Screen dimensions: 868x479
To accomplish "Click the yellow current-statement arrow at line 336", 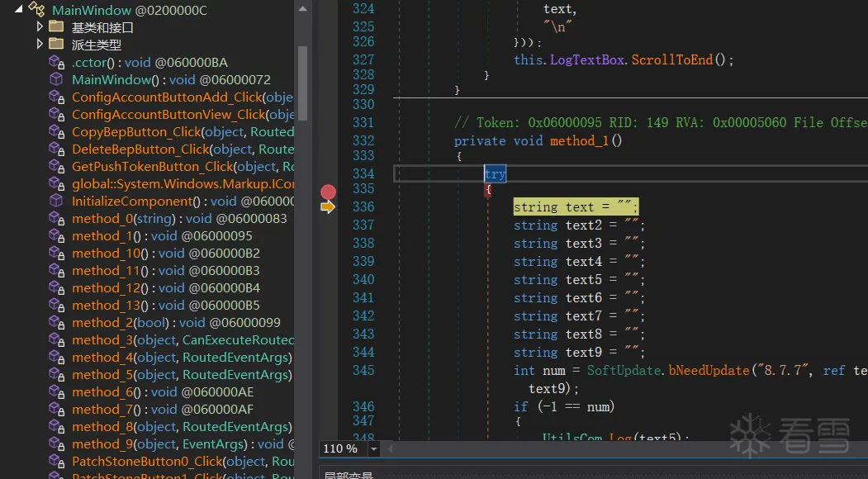I will click(328, 207).
